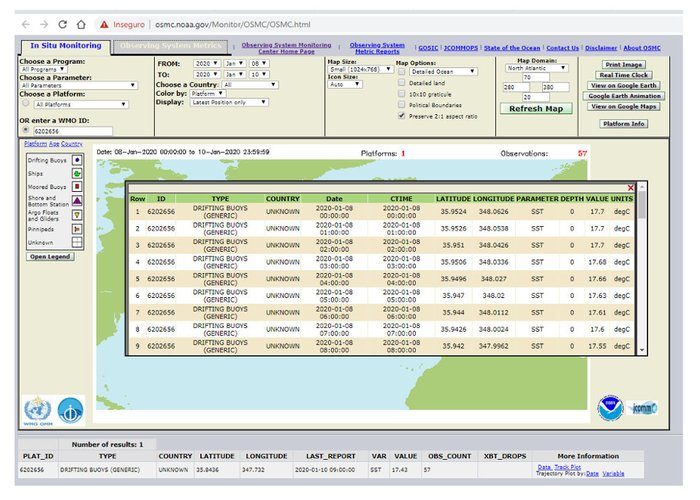The width and height of the screenshot is (700, 500).
Task: Close the data table popup
Action: [x=630, y=187]
